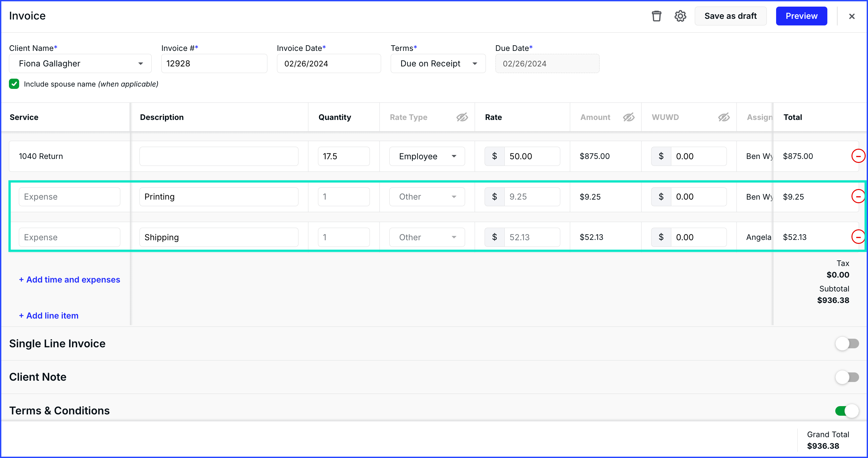868x458 pixels.
Task: Click the Grand Total $936.38 value
Action: click(x=823, y=446)
